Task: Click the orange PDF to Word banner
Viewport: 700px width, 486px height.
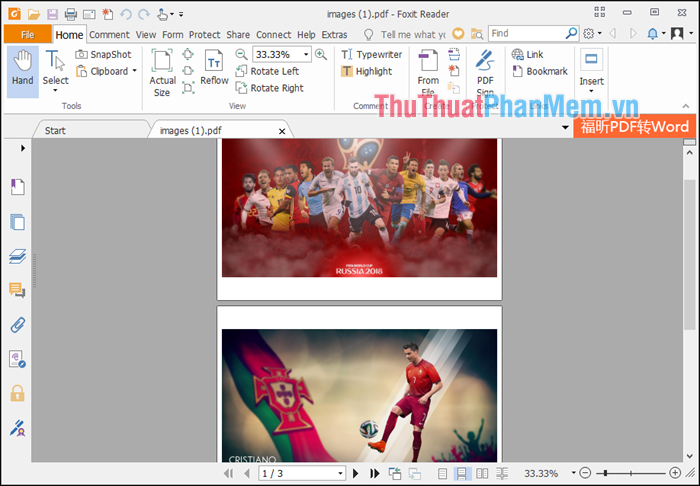Action: coord(635,127)
